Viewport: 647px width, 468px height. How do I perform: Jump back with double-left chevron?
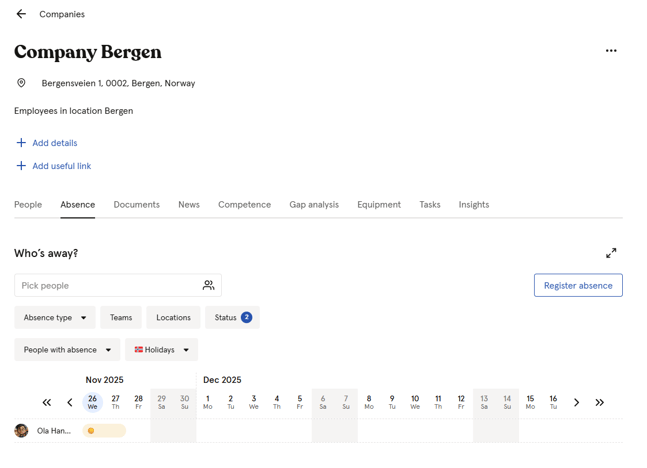pyautogui.click(x=47, y=402)
